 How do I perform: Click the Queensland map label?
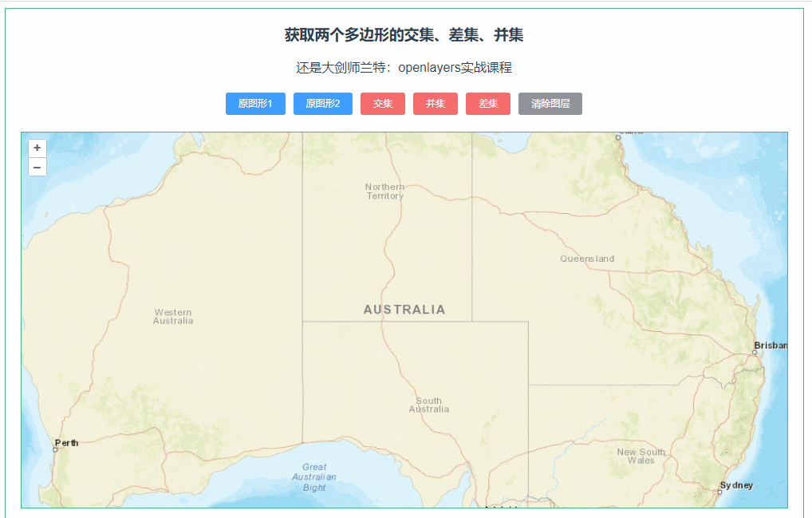pyautogui.click(x=587, y=259)
